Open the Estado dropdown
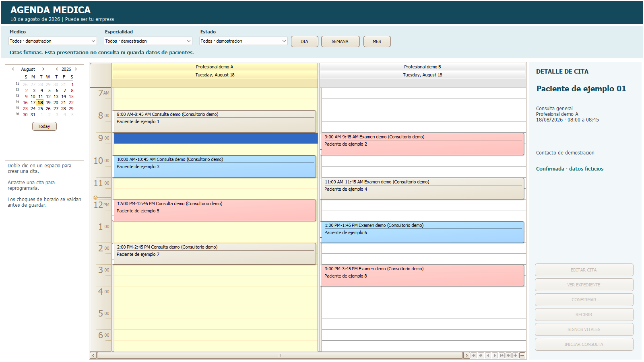Viewport: 644px width, 362px height. pos(244,41)
